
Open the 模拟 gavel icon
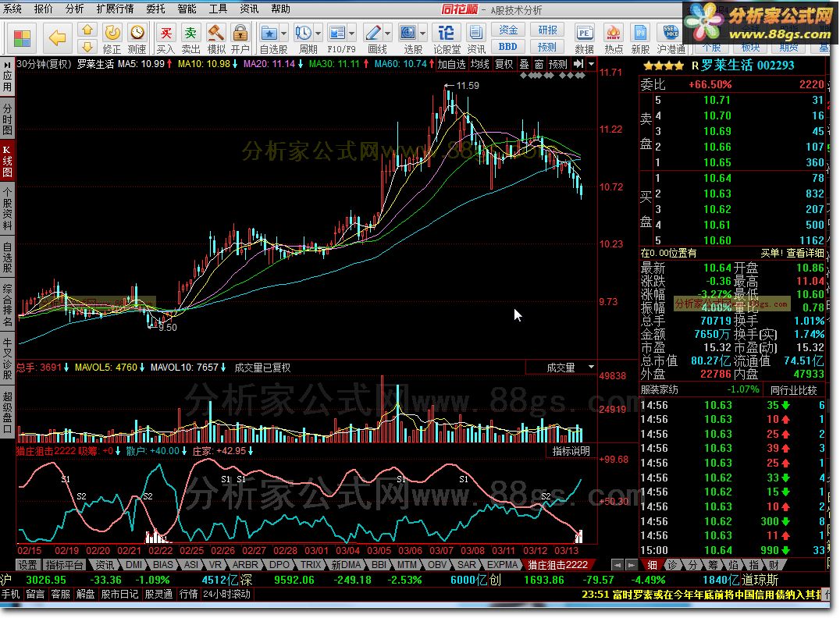[x=216, y=34]
